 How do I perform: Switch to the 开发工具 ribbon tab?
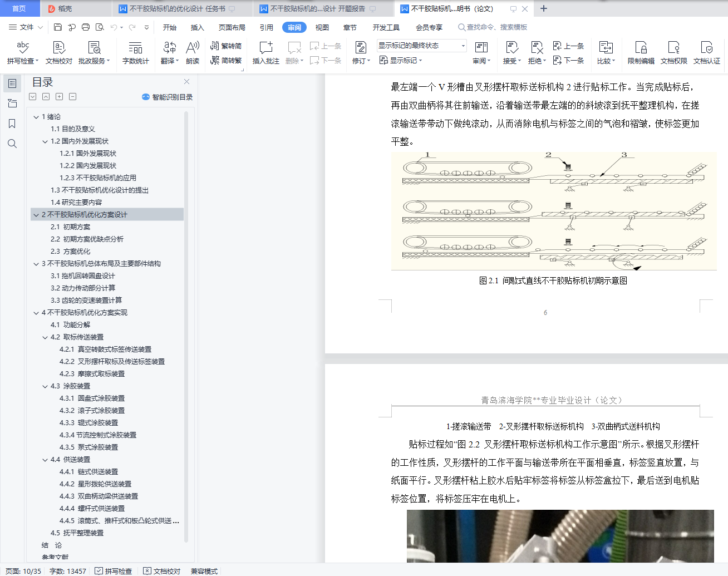pos(386,27)
